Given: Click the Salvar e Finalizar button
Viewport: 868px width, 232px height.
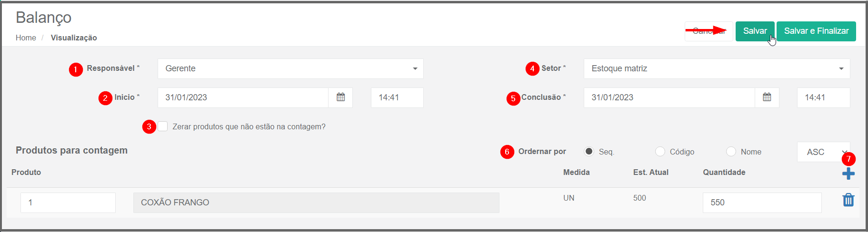Looking at the screenshot, I should tap(816, 31).
